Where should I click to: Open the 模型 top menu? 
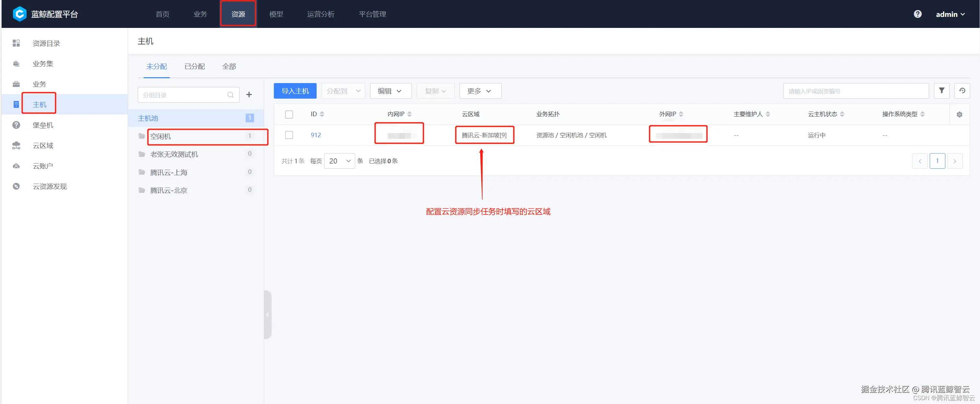point(276,14)
